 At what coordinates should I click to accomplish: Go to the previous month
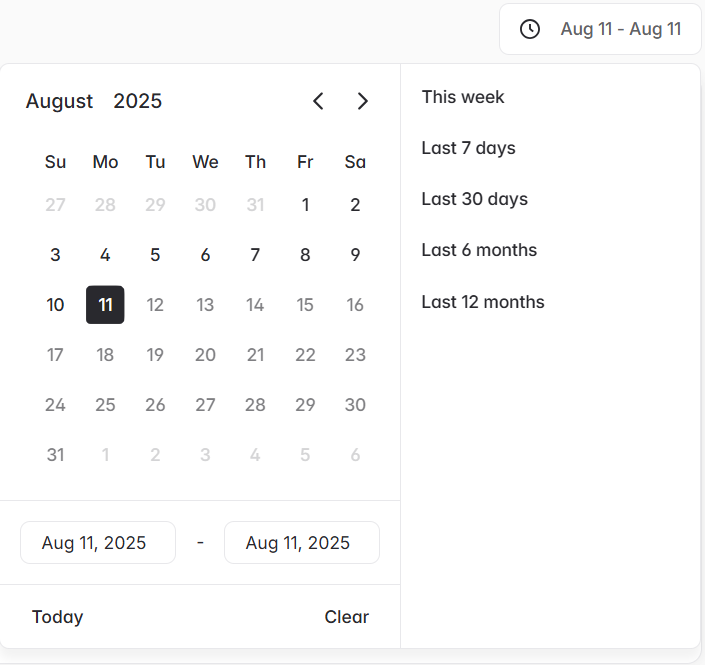pos(318,101)
